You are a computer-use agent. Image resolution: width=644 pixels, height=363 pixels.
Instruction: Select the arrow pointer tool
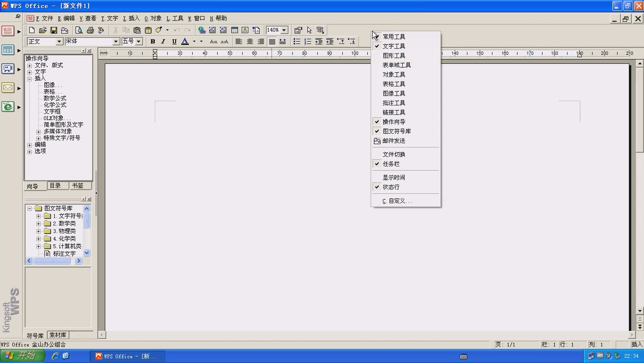309,30
